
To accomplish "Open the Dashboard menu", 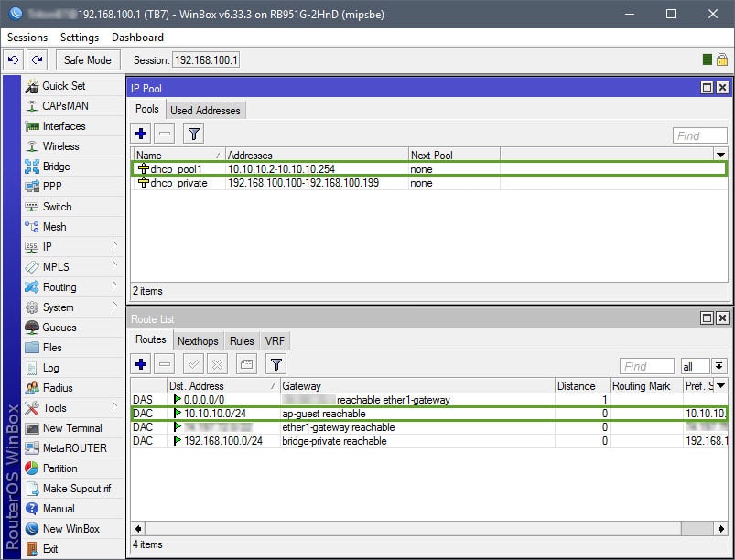I will point(137,38).
